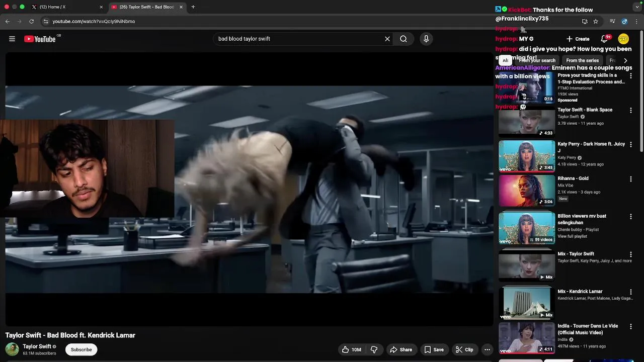Image resolution: width=644 pixels, height=362 pixels.
Task: Close the Taylor Swift - Bad Blood tab
Action: (x=181, y=7)
